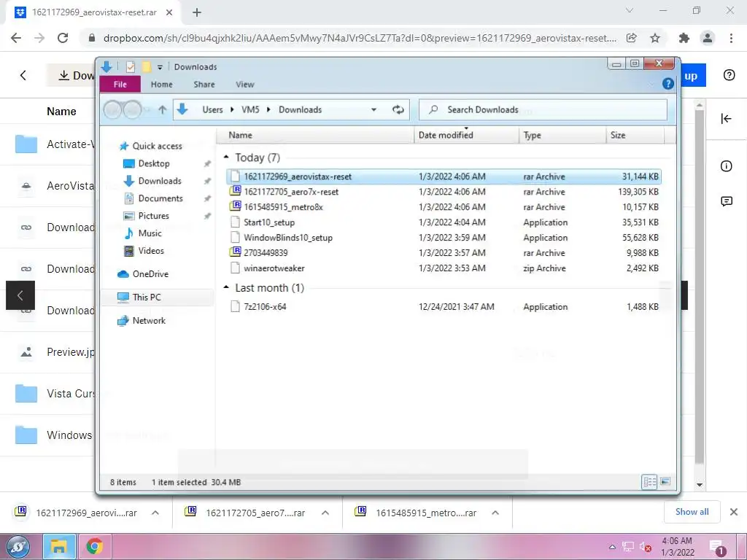The image size is (747, 560).
Task: Open a new Chrome tab with plus
Action: pyautogui.click(x=197, y=12)
